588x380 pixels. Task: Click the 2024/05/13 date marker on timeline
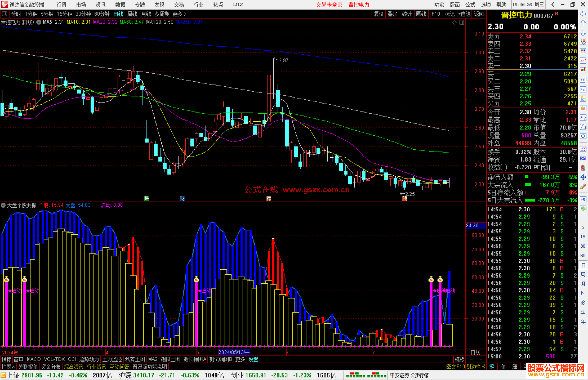tap(234, 352)
